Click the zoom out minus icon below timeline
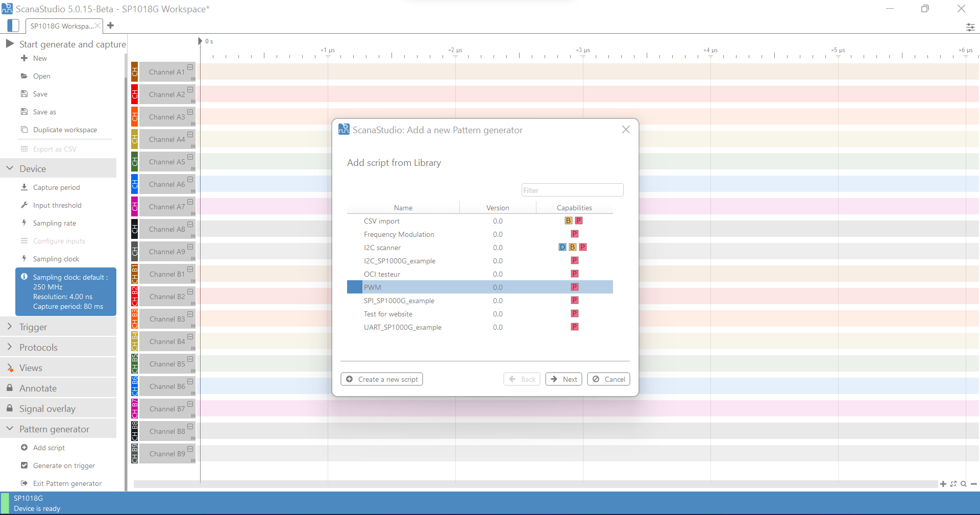This screenshot has width=980, height=515. 974,484
